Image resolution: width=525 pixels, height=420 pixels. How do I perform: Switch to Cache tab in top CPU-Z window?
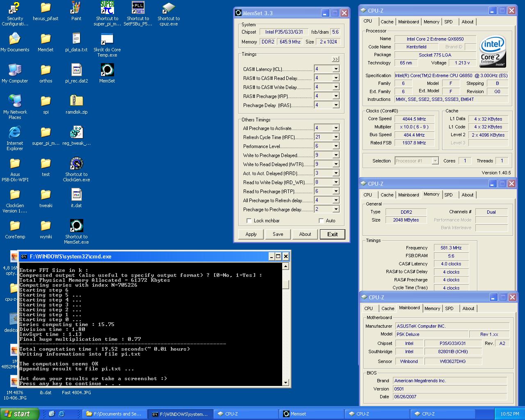coord(387,22)
